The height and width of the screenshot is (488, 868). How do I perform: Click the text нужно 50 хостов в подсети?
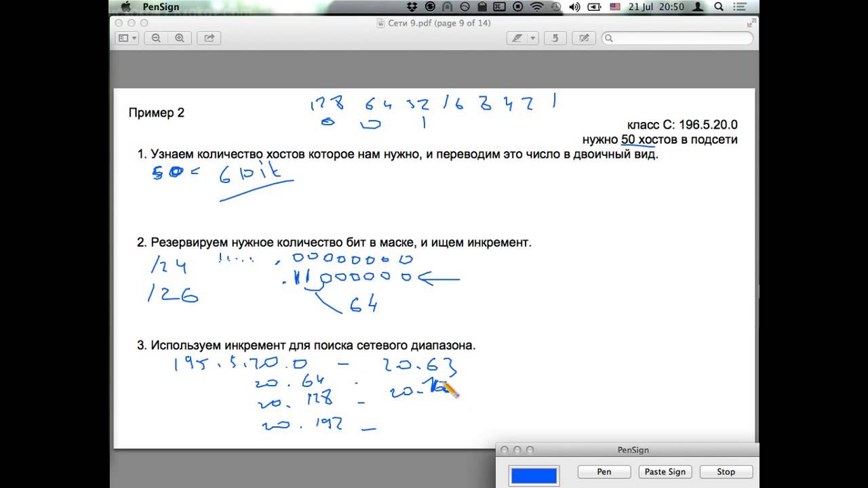[660, 140]
